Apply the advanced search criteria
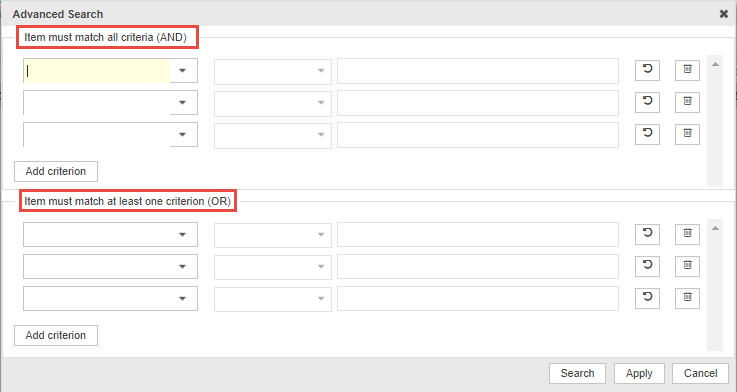Screen dimensions: 737x392 [639, 374]
